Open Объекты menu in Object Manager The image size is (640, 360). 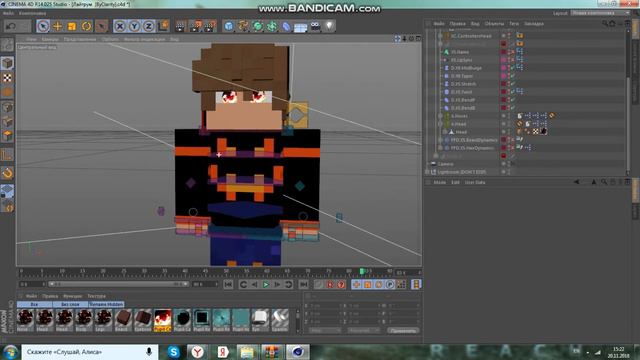click(x=494, y=24)
